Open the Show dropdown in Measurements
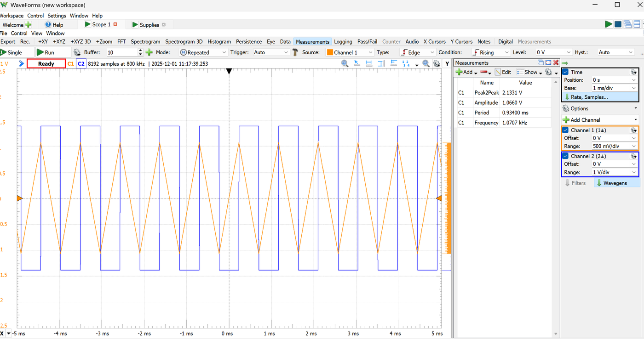Image resolution: width=644 pixels, height=339 pixels. [529, 72]
